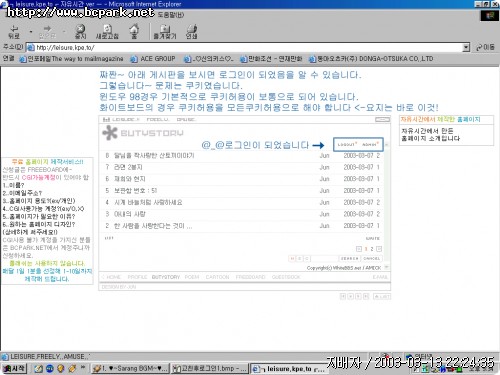Open the FREEBOARD tab in site navigation

pyautogui.click(x=250, y=277)
